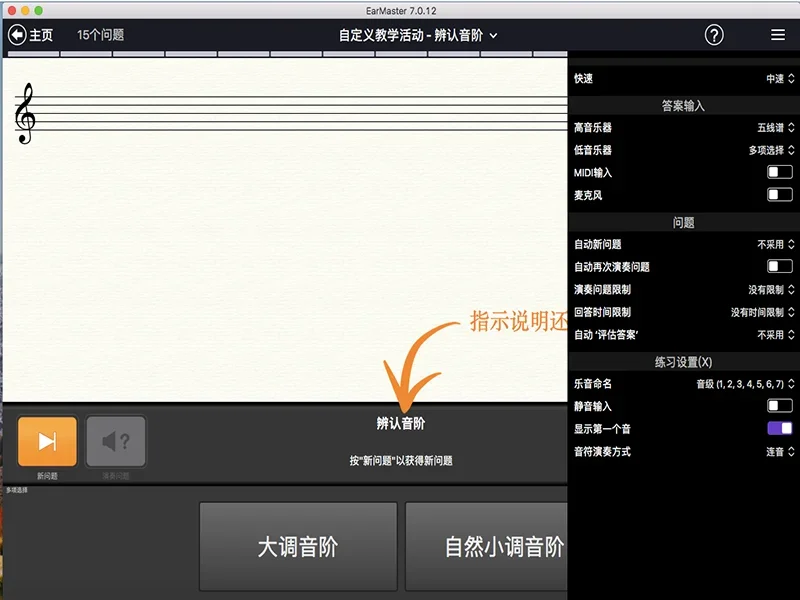The height and width of the screenshot is (600, 800).
Task: Open the 自动'评估答案' dropdown
Action: [776, 335]
